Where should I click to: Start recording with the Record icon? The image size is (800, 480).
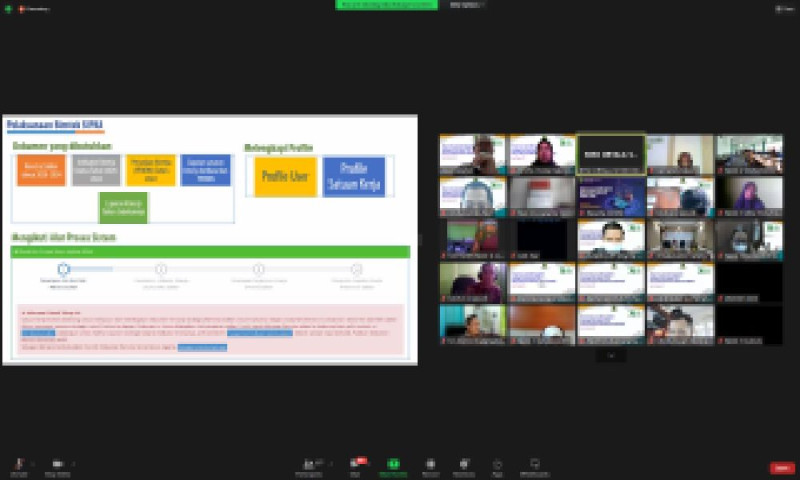(x=430, y=465)
